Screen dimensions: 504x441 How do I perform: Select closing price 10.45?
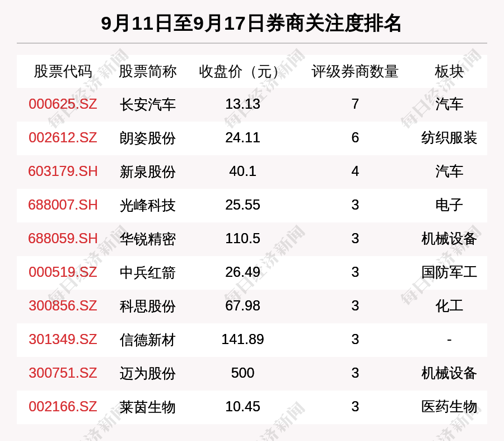[242, 407]
